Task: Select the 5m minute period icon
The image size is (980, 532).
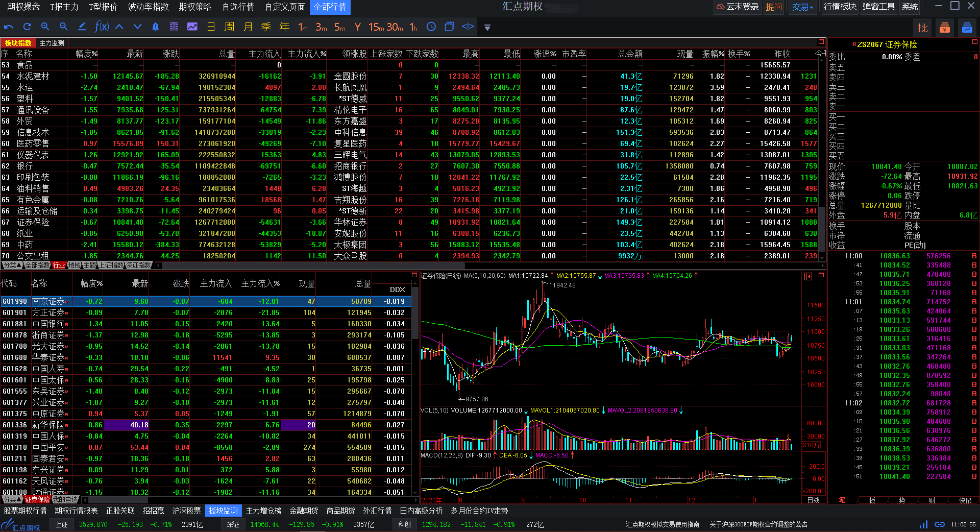Action: [x=340, y=27]
